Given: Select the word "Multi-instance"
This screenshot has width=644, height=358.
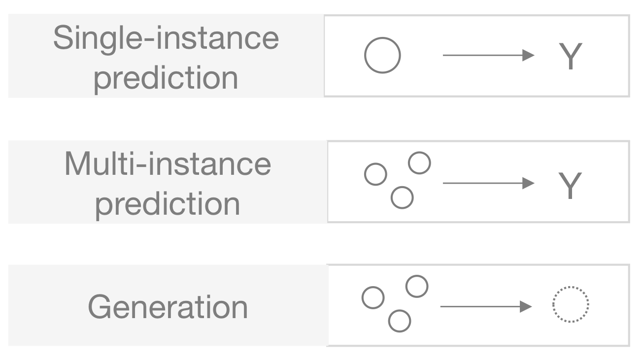Looking at the screenshot, I should point(168,164).
